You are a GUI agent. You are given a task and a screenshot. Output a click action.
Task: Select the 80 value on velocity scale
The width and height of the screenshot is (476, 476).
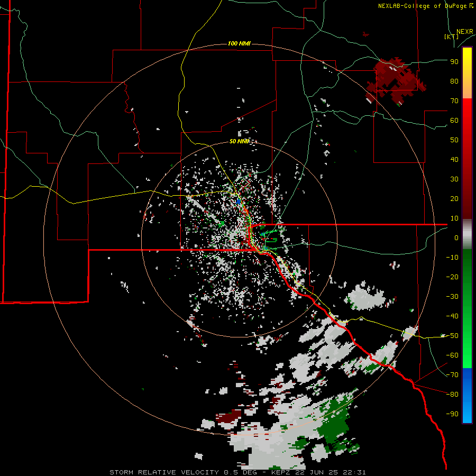pyautogui.click(x=454, y=81)
